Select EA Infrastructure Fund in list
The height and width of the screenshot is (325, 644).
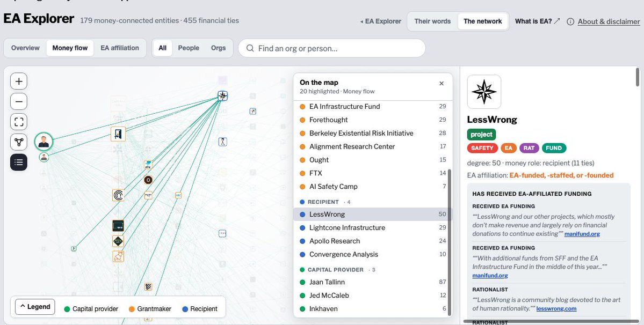click(x=373, y=107)
